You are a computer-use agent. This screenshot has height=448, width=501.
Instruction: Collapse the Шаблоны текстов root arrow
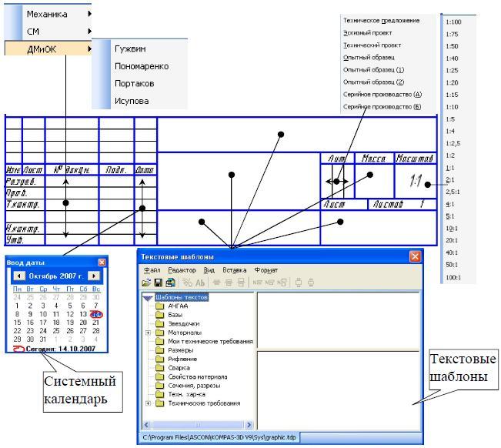tap(148, 298)
